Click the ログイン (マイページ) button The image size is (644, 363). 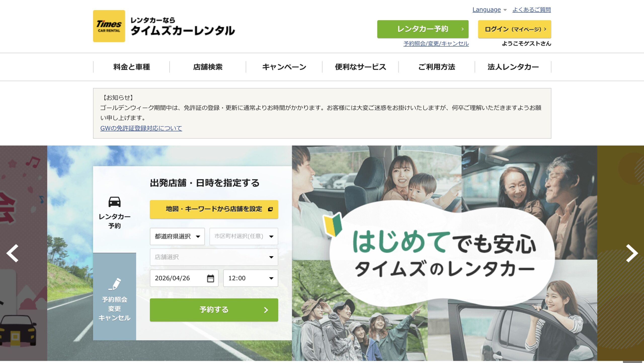point(514,29)
